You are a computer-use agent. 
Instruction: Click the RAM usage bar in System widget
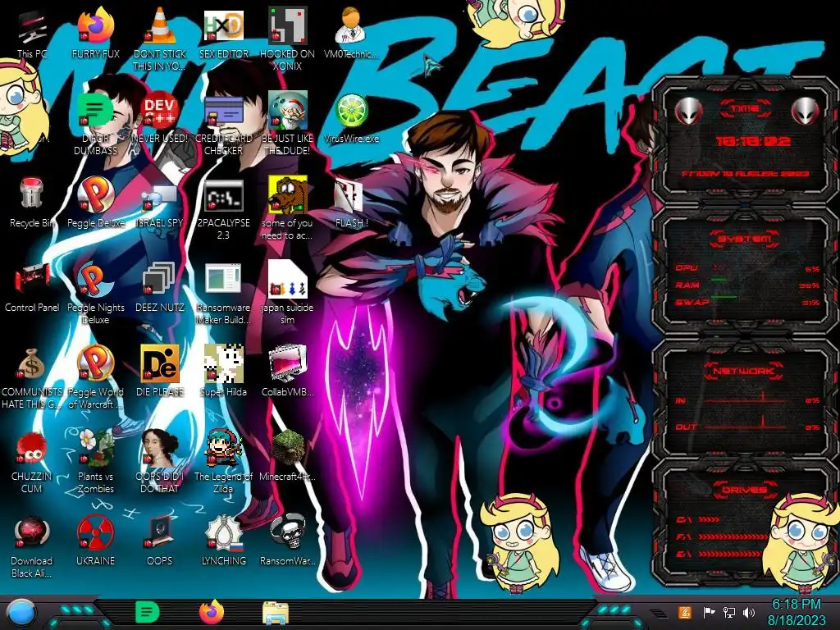click(746, 285)
